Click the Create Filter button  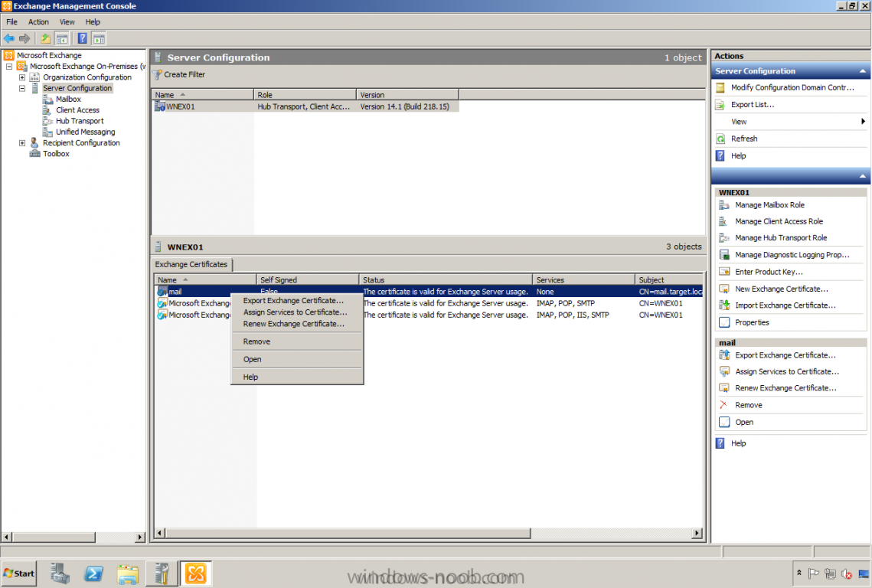[179, 74]
